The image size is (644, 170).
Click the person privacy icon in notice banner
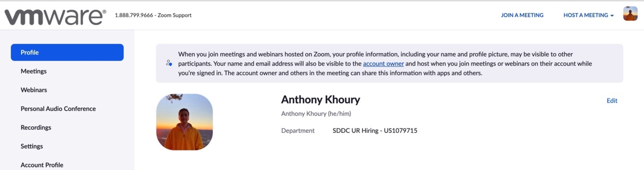[x=169, y=63]
